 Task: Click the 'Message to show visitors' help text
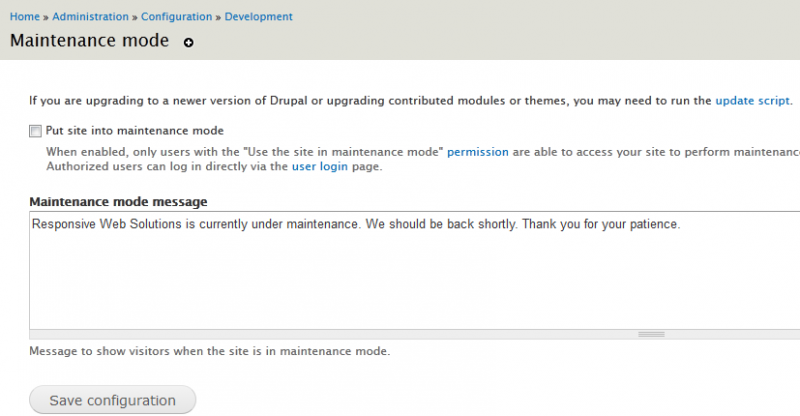[x=210, y=351]
